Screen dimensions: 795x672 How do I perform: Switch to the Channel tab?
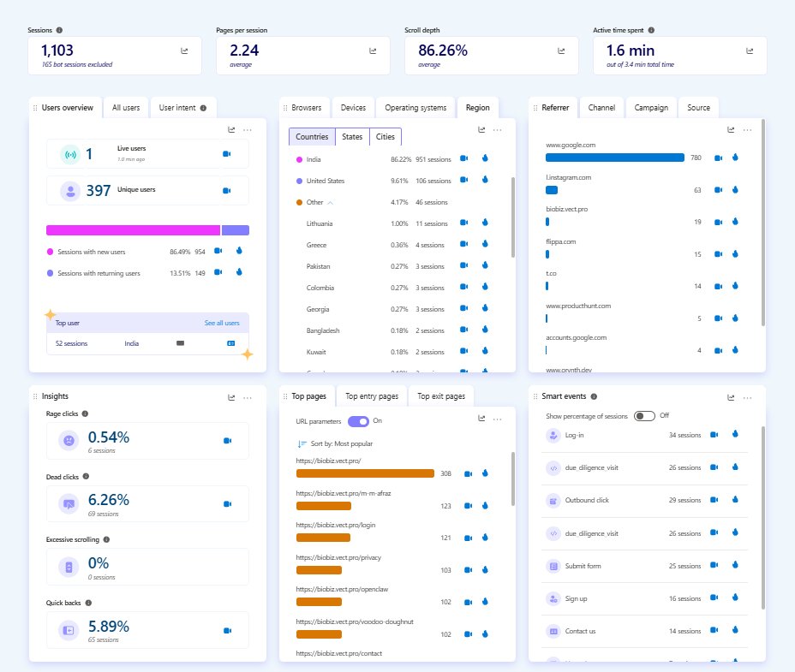(x=601, y=108)
